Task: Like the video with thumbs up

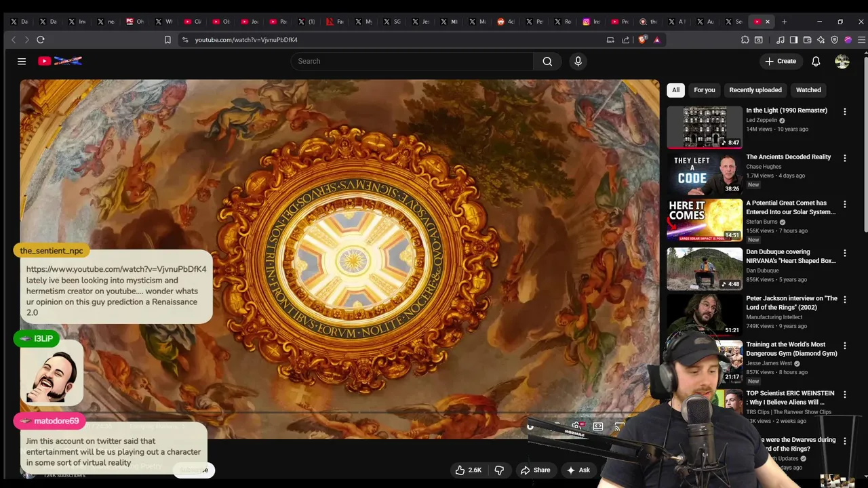Action: pos(469,470)
